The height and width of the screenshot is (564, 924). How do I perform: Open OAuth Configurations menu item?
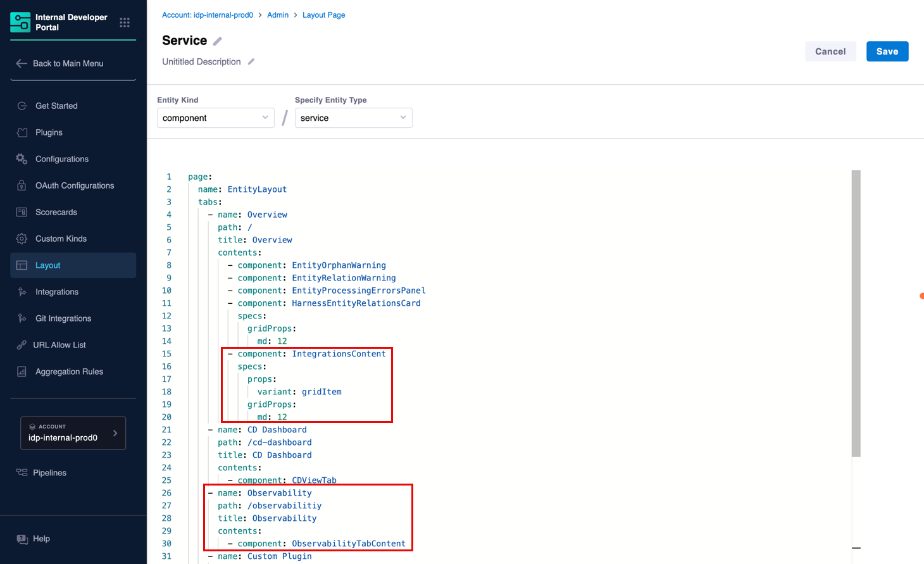73,185
